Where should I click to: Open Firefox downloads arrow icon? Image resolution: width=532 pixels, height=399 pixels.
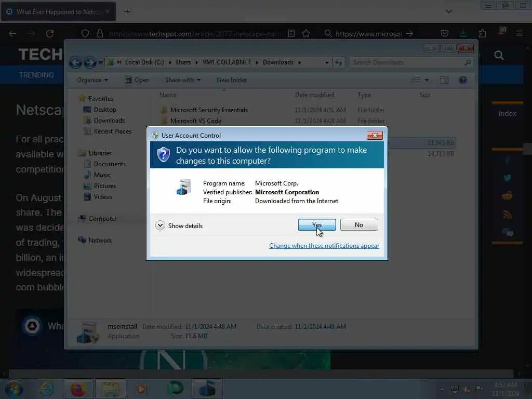pos(463,33)
